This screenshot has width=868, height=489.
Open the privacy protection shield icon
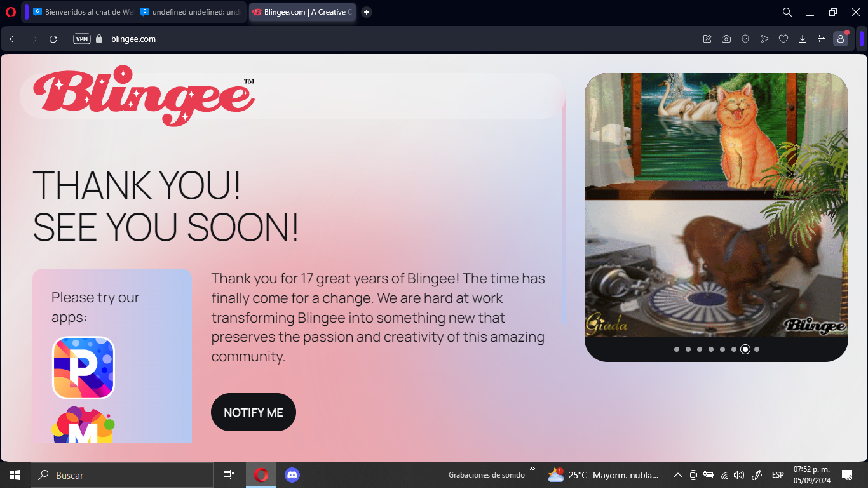click(x=745, y=39)
